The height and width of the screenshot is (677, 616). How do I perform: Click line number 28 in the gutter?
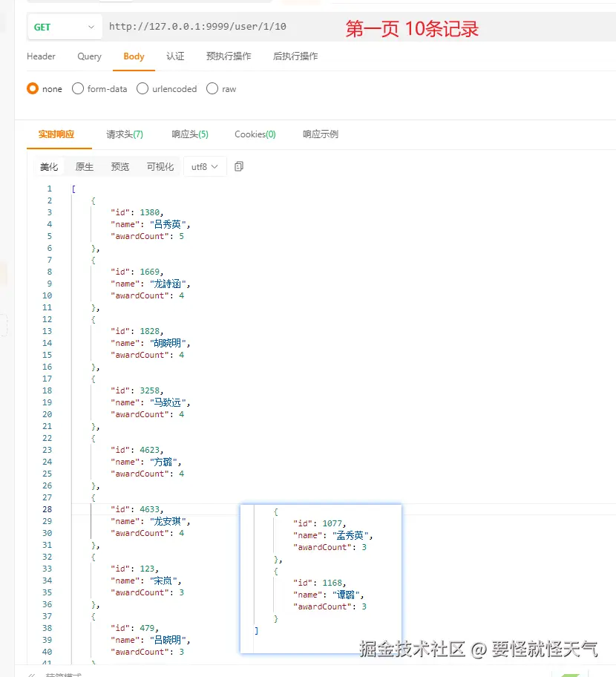click(47, 509)
